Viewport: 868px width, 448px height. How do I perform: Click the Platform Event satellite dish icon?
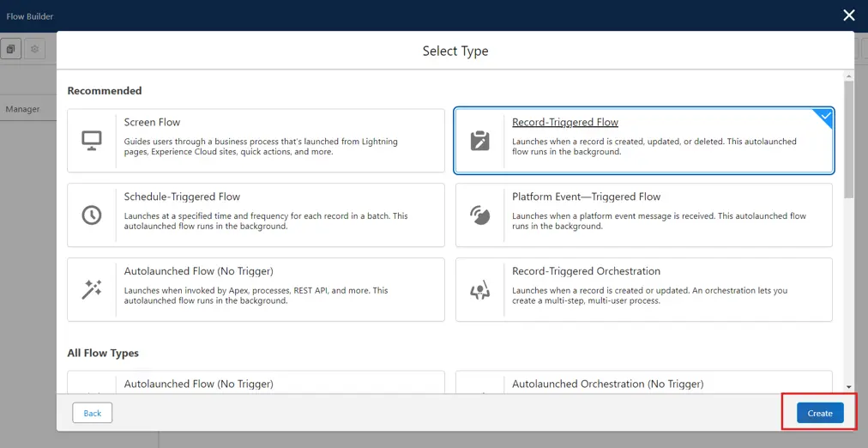(480, 215)
